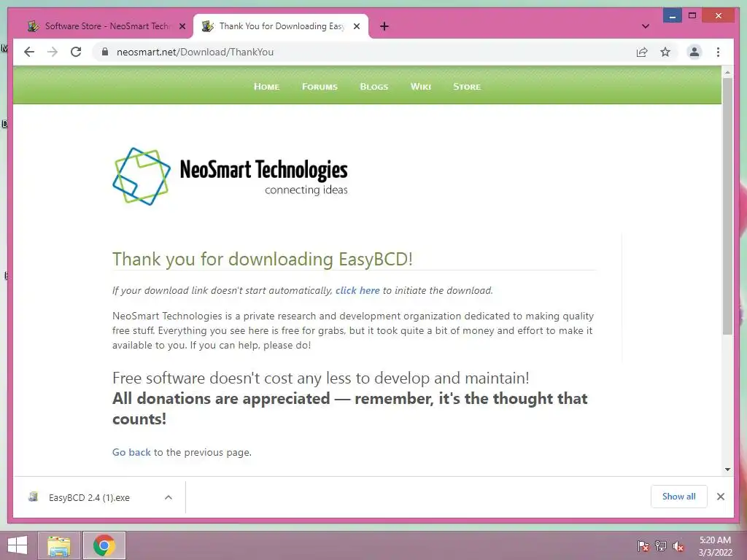Open File Explorer from the taskbar
This screenshot has height=560, width=747.
(x=59, y=545)
